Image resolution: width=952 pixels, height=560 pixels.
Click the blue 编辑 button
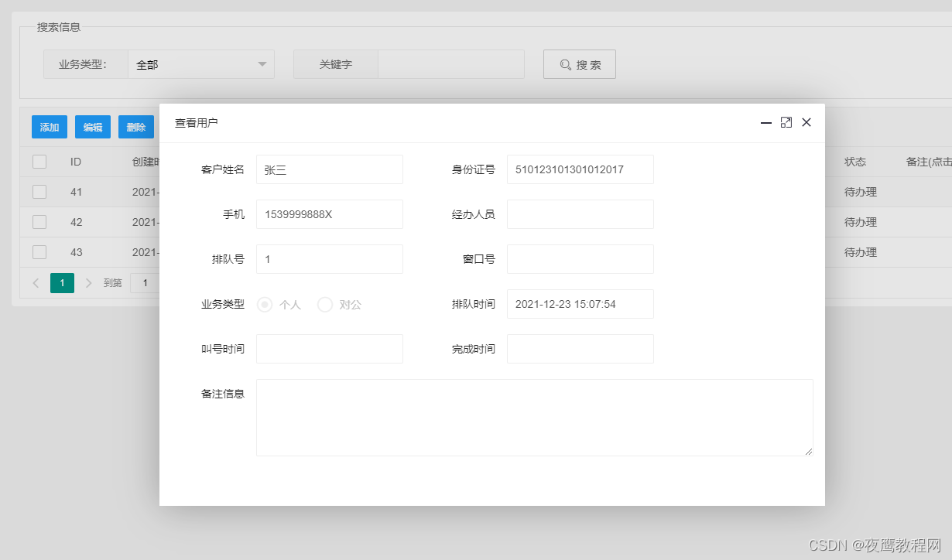pos(93,127)
